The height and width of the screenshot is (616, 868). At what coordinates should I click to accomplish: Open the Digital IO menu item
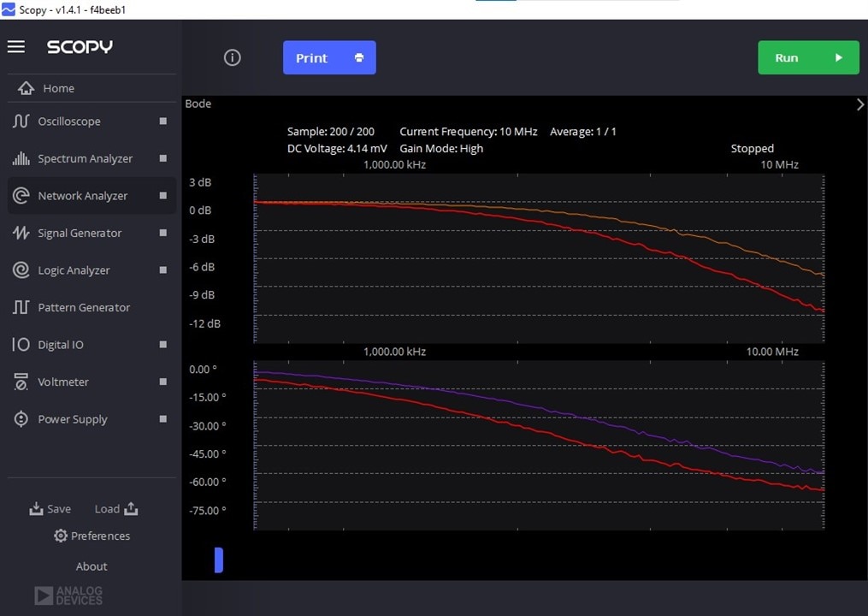tap(61, 345)
